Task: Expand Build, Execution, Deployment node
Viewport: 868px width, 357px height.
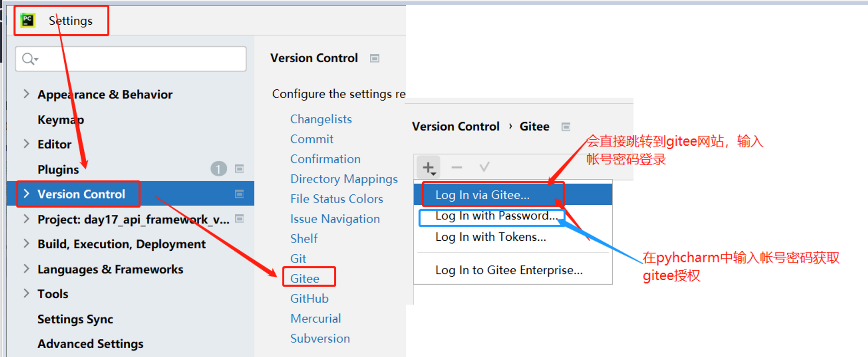Action: 26,244
